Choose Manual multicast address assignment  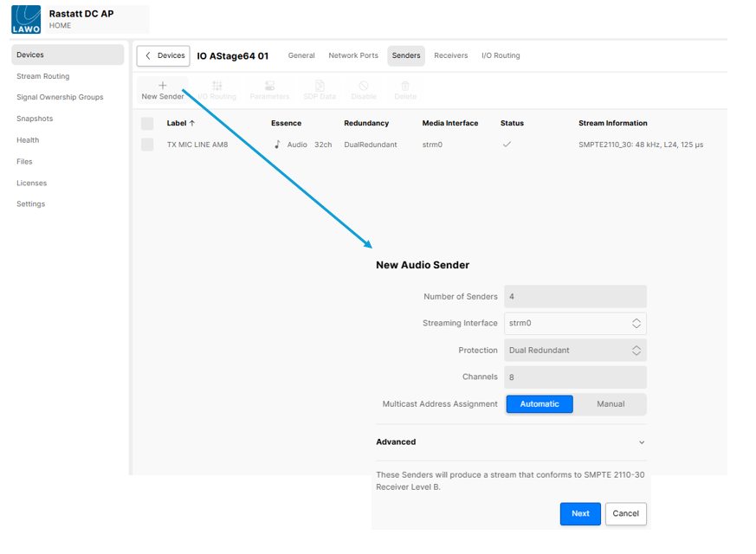[x=611, y=404]
